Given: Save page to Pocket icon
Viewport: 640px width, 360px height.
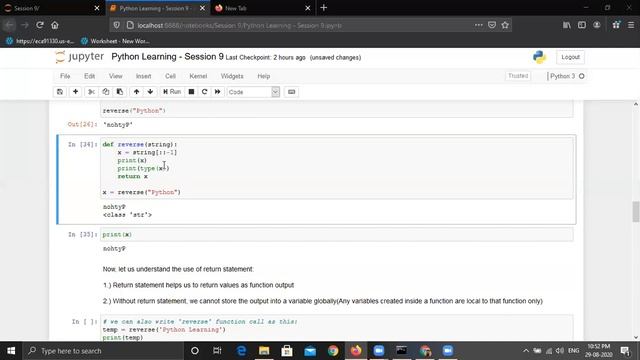Looking at the screenshot, I should point(492,25).
